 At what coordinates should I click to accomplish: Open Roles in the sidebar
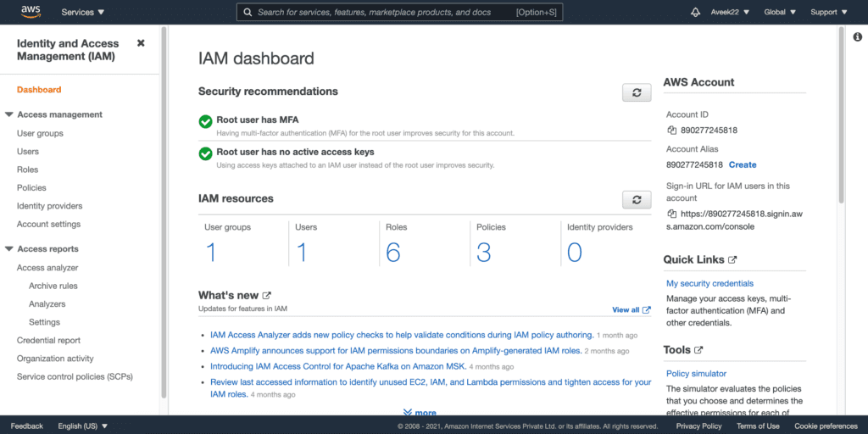coord(28,170)
